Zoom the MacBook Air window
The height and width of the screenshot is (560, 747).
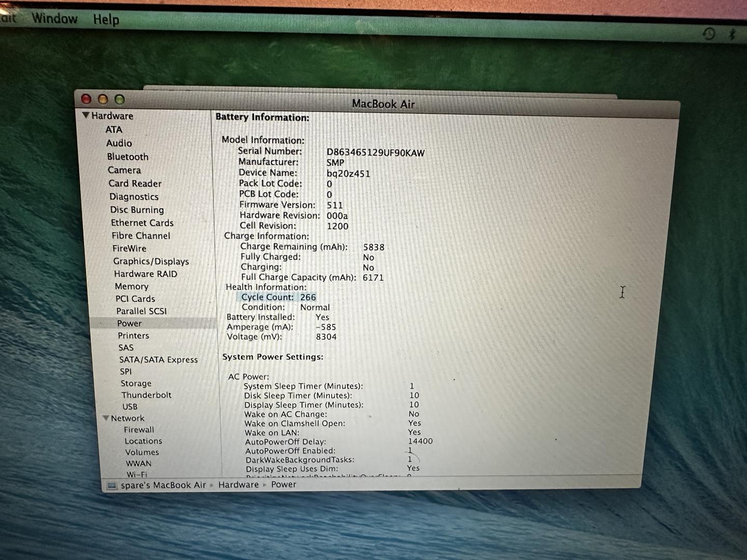pyautogui.click(x=119, y=99)
